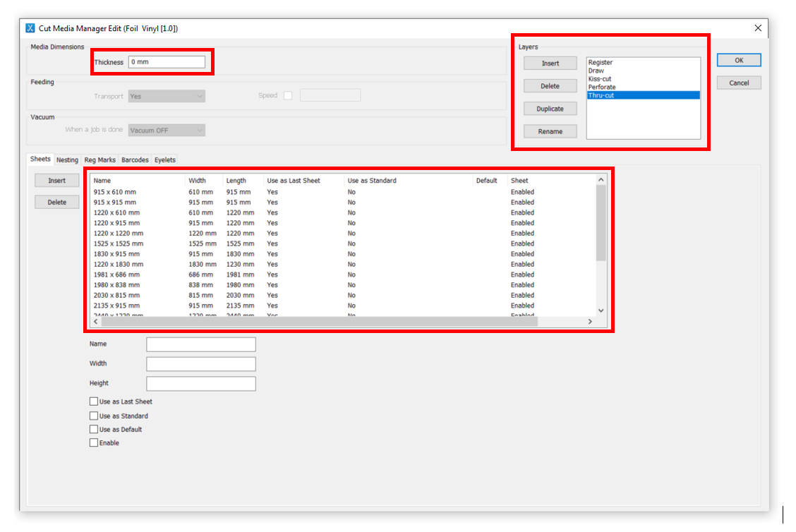The width and height of the screenshot is (796, 532).
Task: Select the 915 x 915 mm sheet row
Action: [x=343, y=202]
